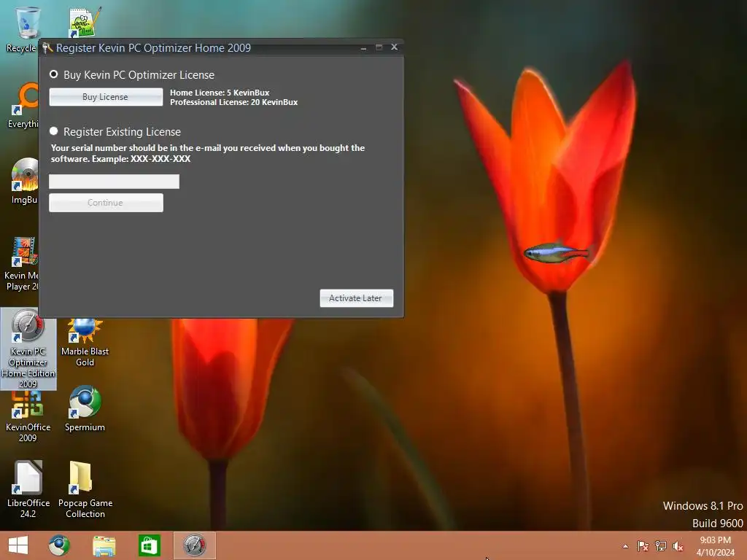Screen dimensions: 747x560
Task: Open the KevinOffice 2009 desktop shortcut
Action: pyautogui.click(x=28, y=416)
